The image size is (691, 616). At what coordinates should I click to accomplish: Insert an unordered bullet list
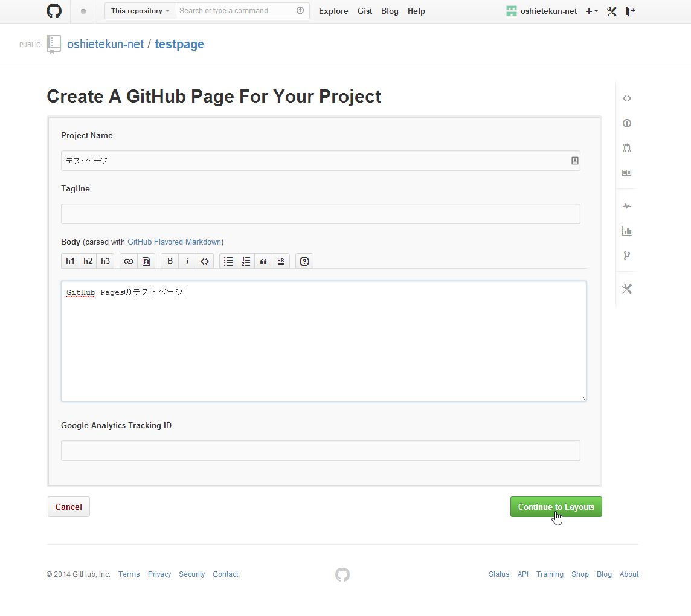[228, 261]
